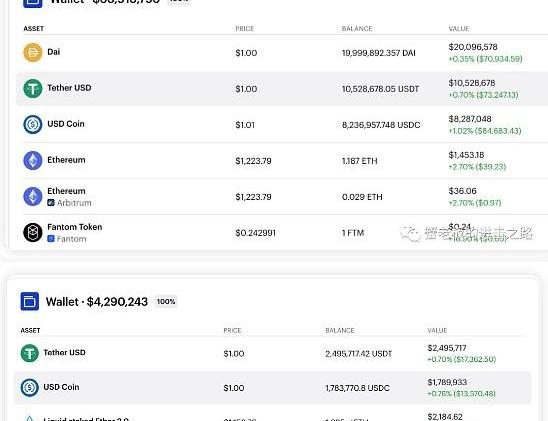The width and height of the screenshot is (548, 421).
Task: Click the 100% badge next to Wallet $4,290,243
Action: (166, 302)
